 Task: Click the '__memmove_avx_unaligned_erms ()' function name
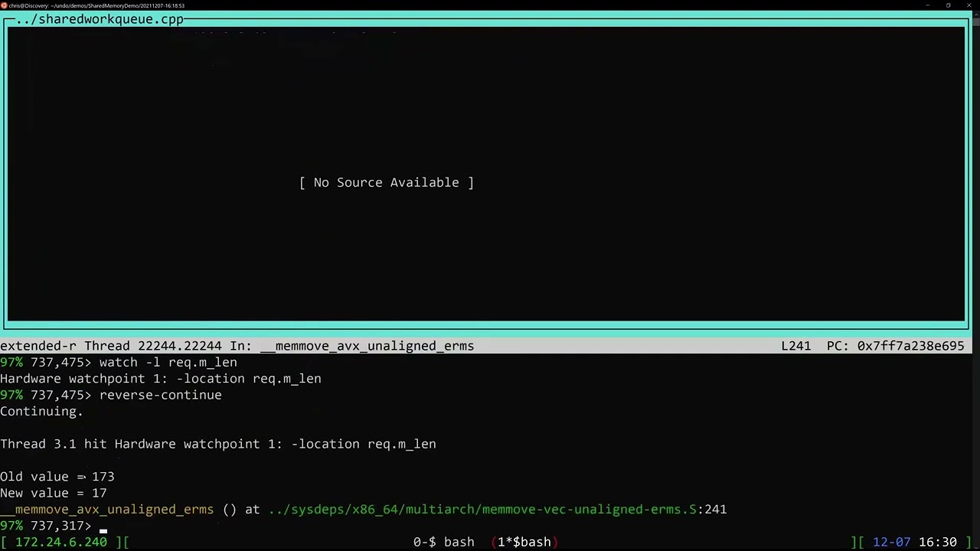click(x=119, y=510)
